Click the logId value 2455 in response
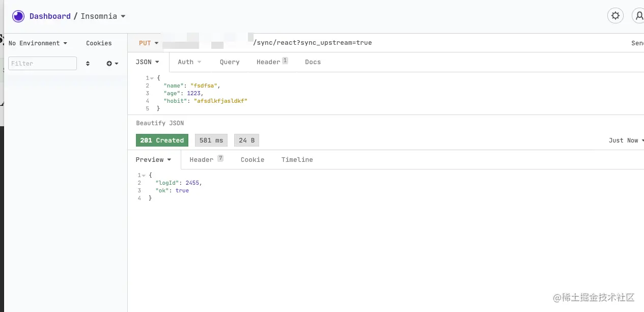 coord(193,183)
